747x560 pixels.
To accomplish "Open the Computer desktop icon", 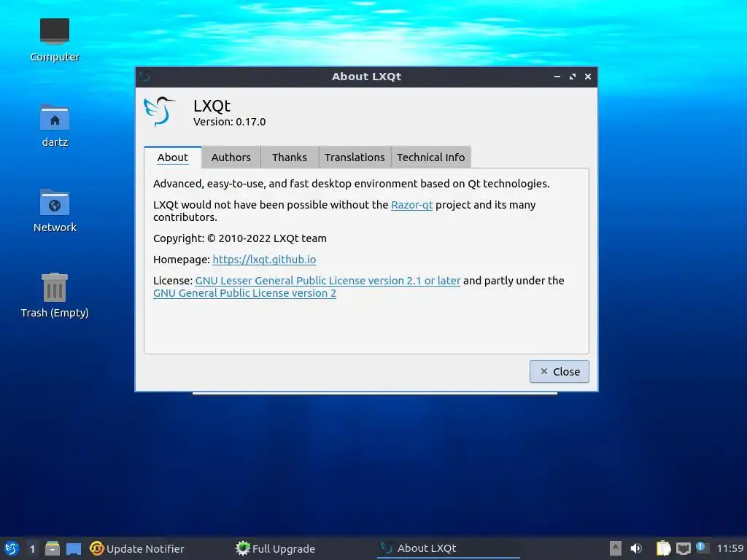I will [54, 40].
